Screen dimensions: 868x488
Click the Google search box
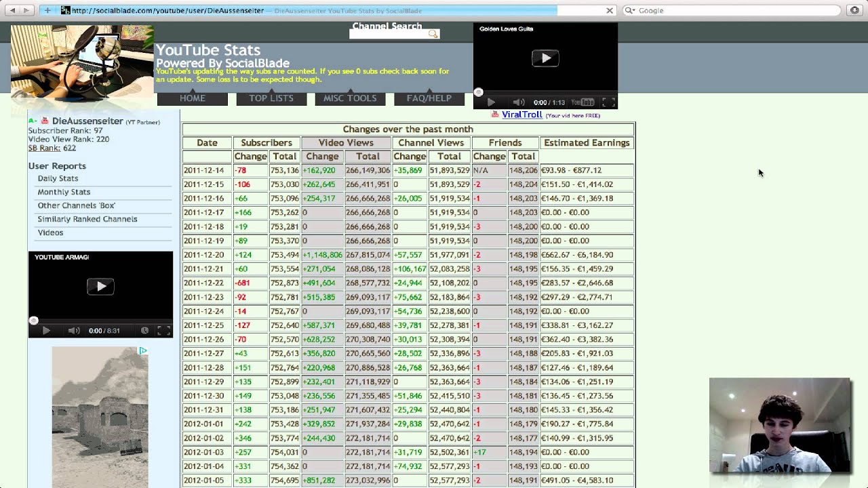tap(731, 10)
